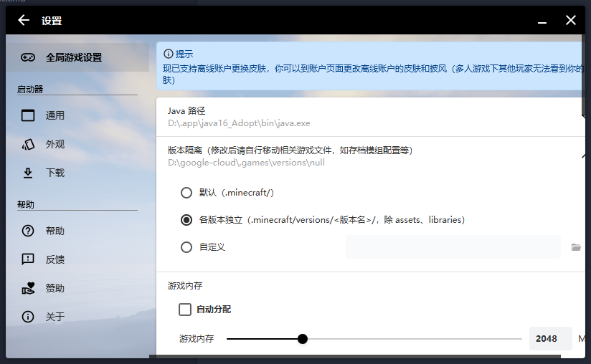Select the 默认 (.minecraft/) radio option
Viewport: 591px width, 364px height.
click(x=186, y=193)
